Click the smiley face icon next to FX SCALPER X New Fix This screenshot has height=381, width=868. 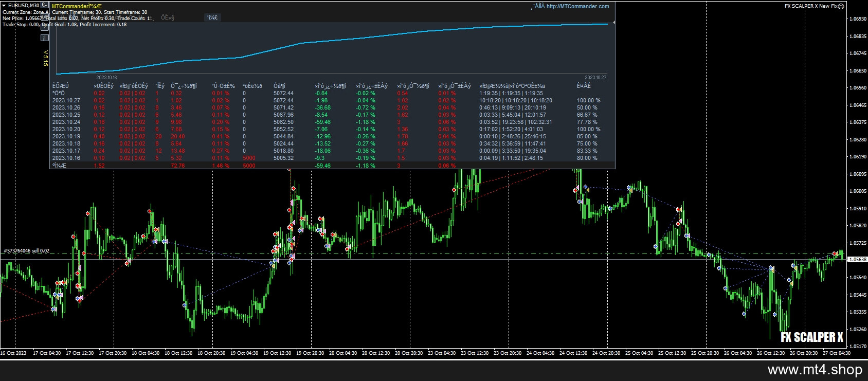[x=841, y=6]
